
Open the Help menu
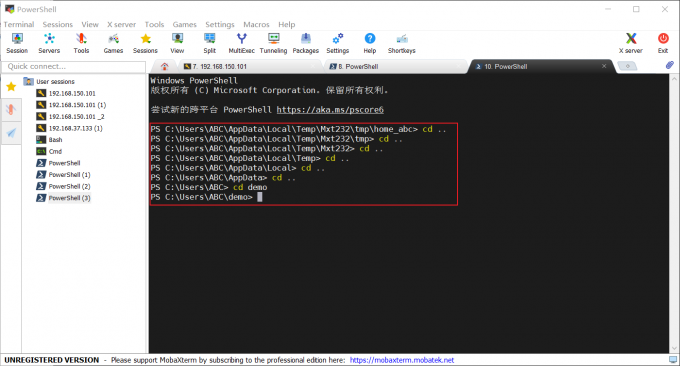pos(287,24)
